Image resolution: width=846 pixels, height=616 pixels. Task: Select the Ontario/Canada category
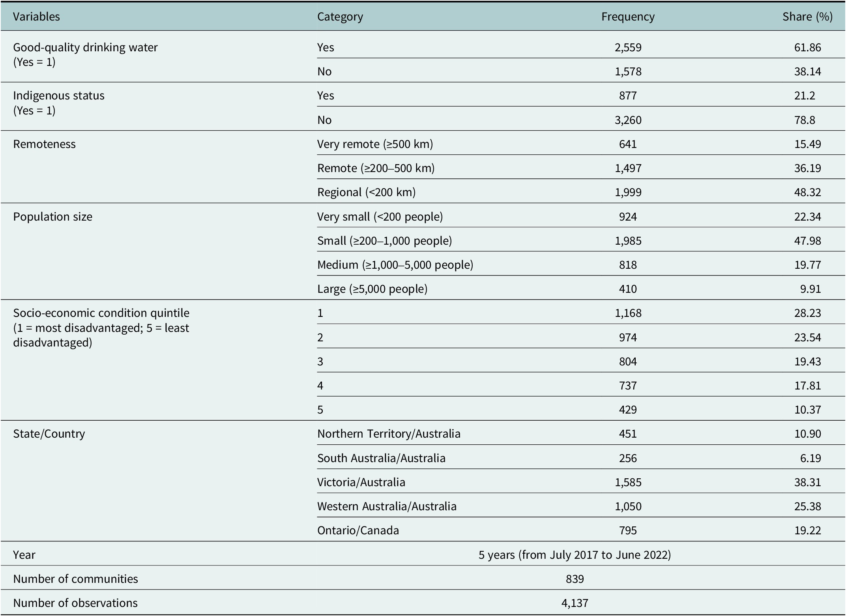pos(358,530)
